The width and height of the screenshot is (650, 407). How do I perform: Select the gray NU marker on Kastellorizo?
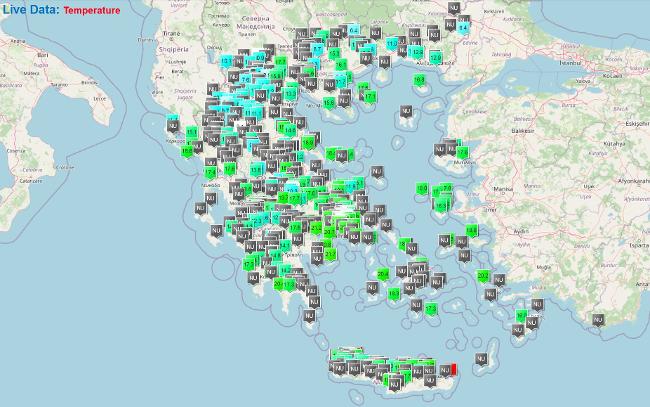[598, 320]
